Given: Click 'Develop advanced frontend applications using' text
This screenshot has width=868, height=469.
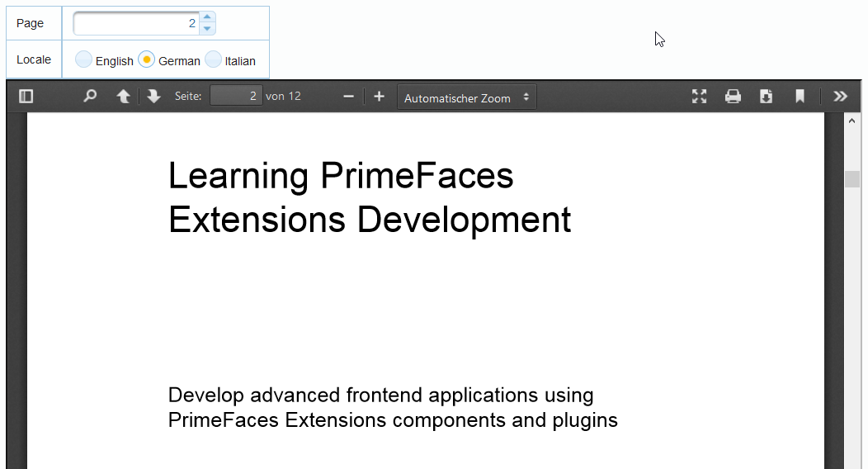Looking at the screenshot, I should (x=381, y=396).
